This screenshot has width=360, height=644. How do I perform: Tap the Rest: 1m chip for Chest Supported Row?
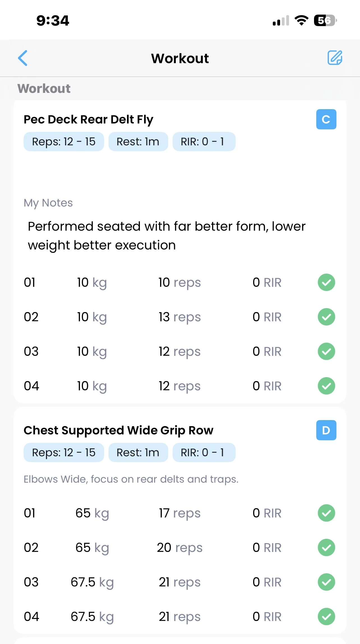138,453
